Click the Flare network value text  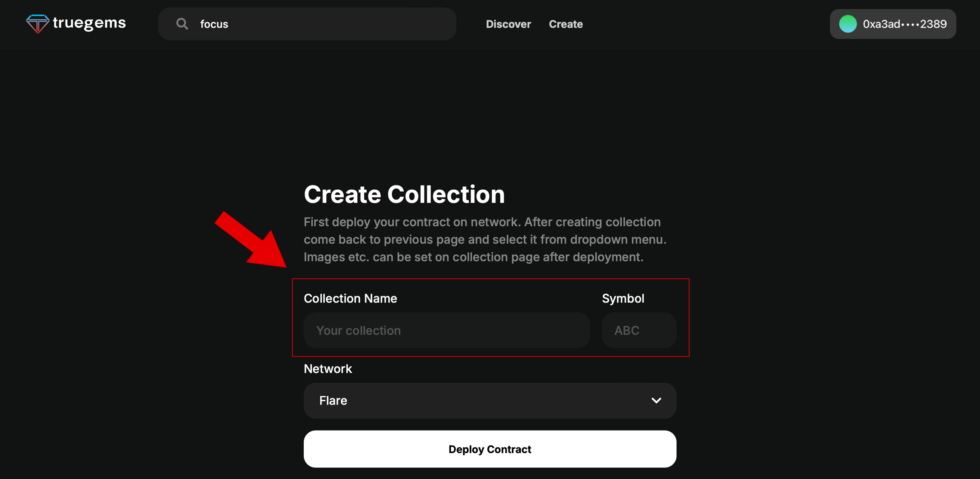click(333, 401)
